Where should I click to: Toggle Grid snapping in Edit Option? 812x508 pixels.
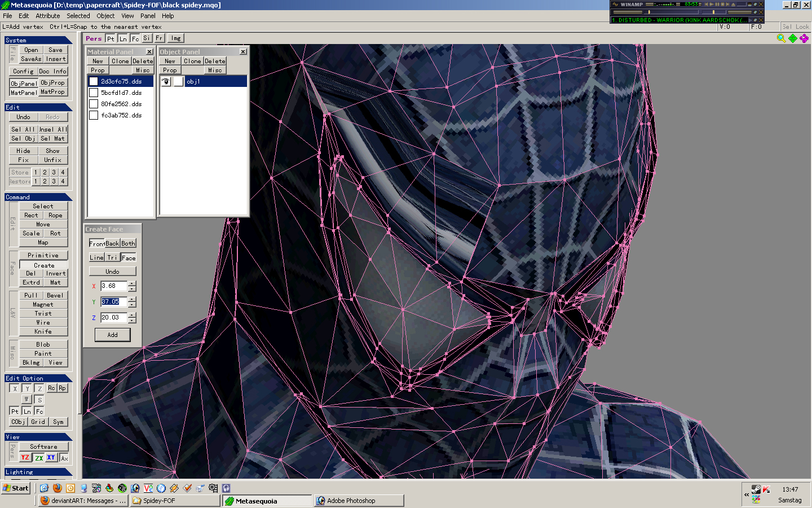pos(38,422)
